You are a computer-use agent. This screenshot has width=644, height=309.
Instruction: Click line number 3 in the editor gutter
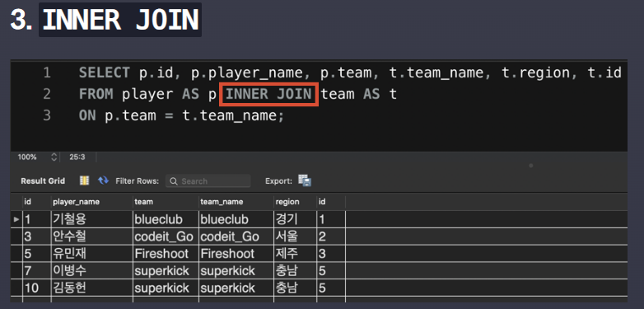[x=47, y=115]
